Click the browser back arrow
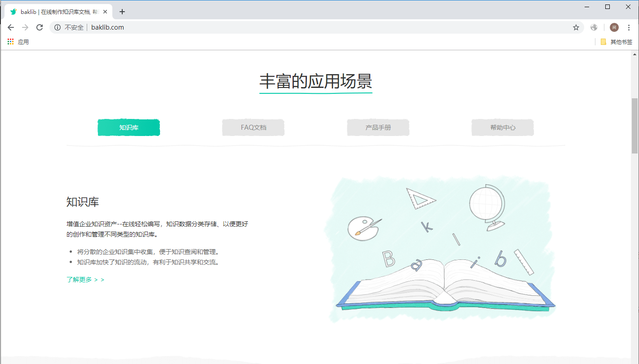 [11, 27]
